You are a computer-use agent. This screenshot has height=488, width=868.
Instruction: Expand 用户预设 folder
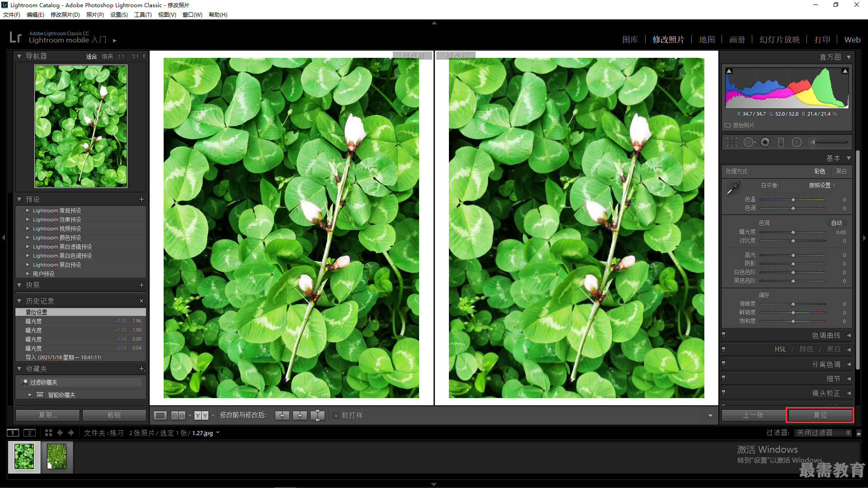click(28, 274)
